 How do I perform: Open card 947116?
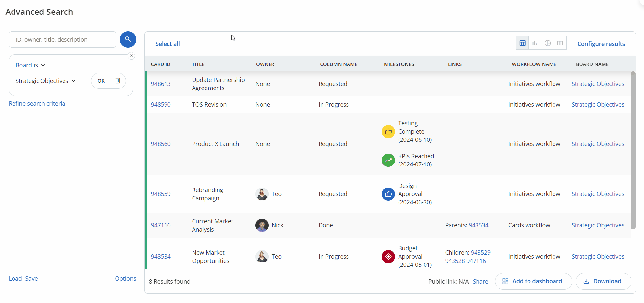pos(161,225)
